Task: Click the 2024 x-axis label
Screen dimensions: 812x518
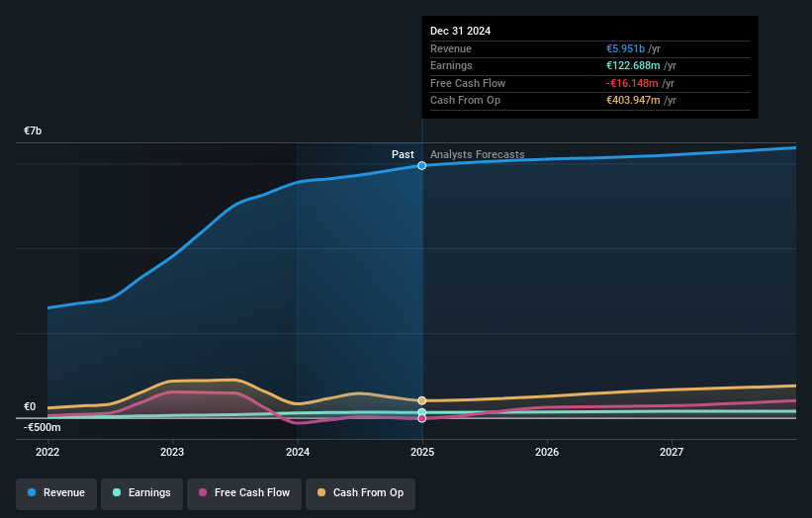Action: (x=298, y=452)
